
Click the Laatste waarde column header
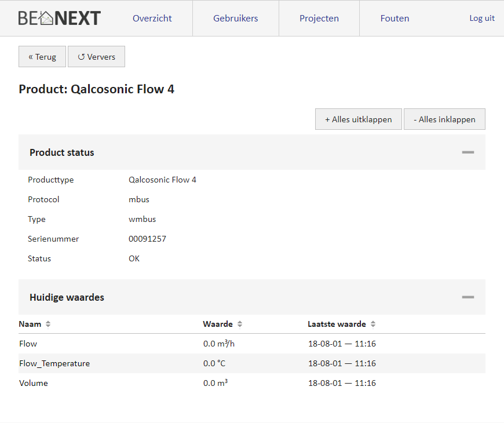pos(337,324)
